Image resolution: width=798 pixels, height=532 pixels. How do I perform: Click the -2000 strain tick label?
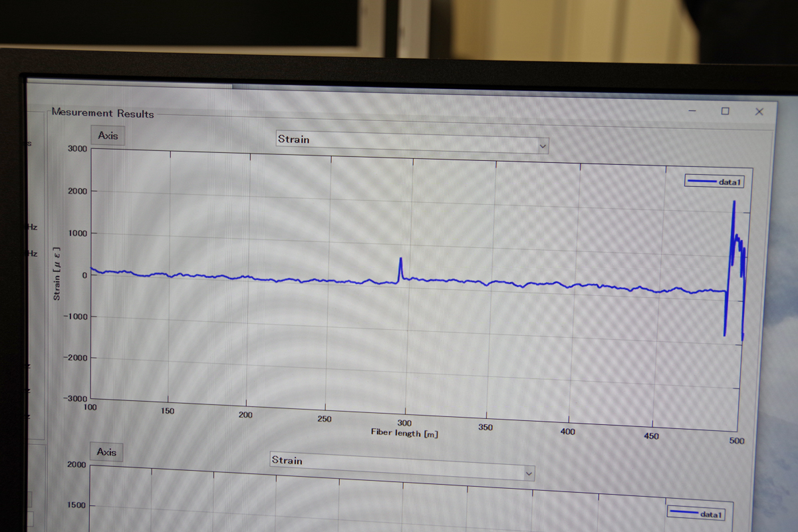pyautogui.click(x=75, y=358)
